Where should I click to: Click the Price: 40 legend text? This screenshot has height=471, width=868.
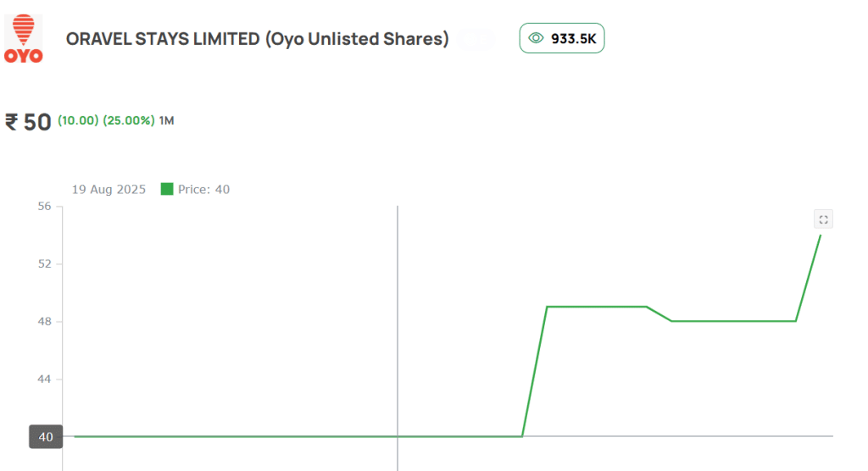pos(203,189)
